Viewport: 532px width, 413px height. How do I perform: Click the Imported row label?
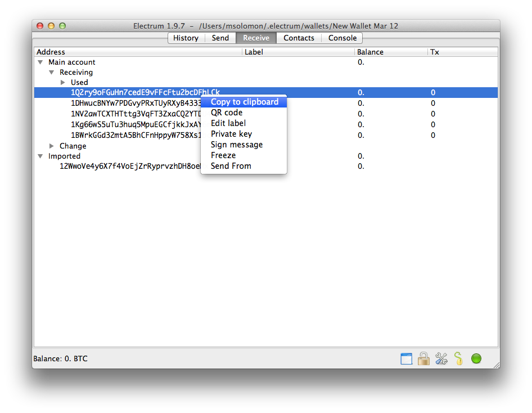64,156
